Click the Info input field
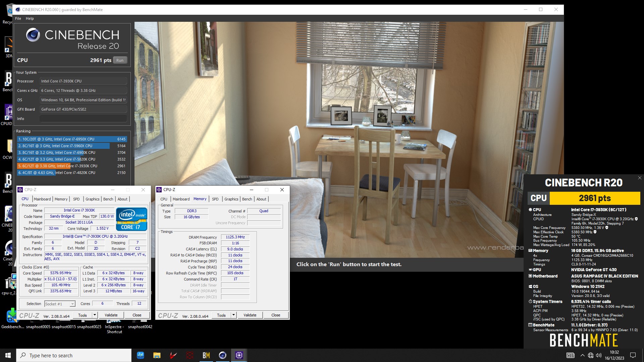 pos(83,119)
